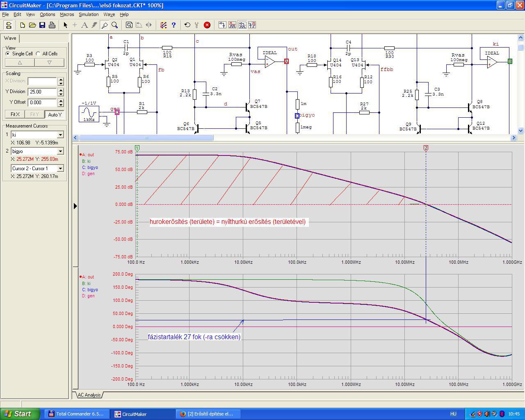Select the Arrow selection tool

(65, 25)
